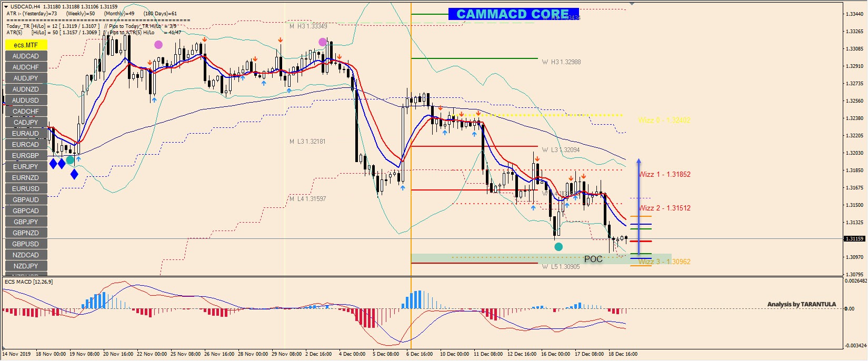The height and width of the screenshot is (361, 868).
Task: Load the GBPCAD chart
Action: click(26, 210)
